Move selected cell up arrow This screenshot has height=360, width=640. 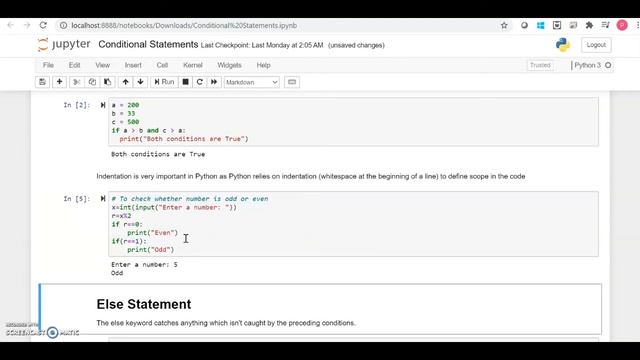(125, 82)
